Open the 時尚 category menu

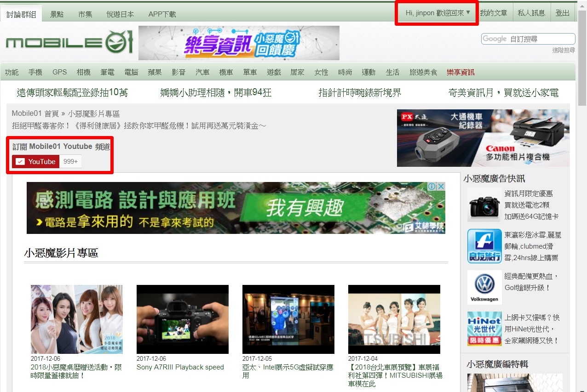coord(345,72)
